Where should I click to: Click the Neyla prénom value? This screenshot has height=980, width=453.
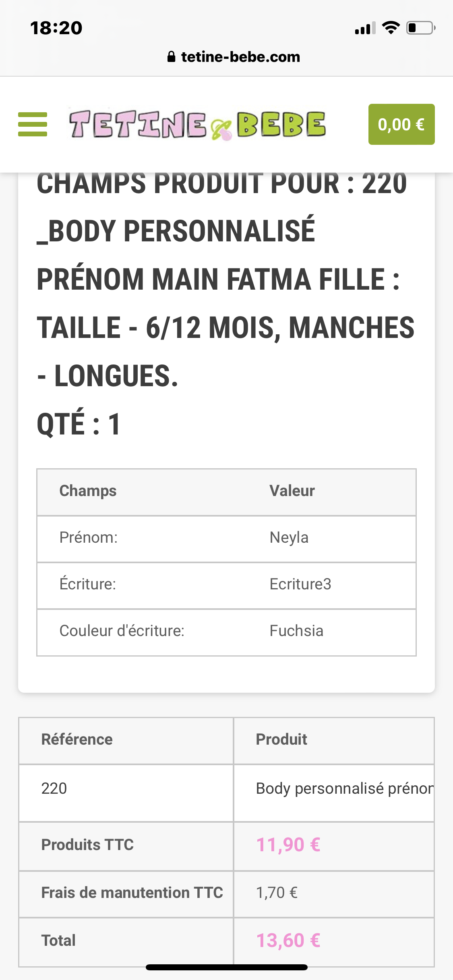coord(289,537)
